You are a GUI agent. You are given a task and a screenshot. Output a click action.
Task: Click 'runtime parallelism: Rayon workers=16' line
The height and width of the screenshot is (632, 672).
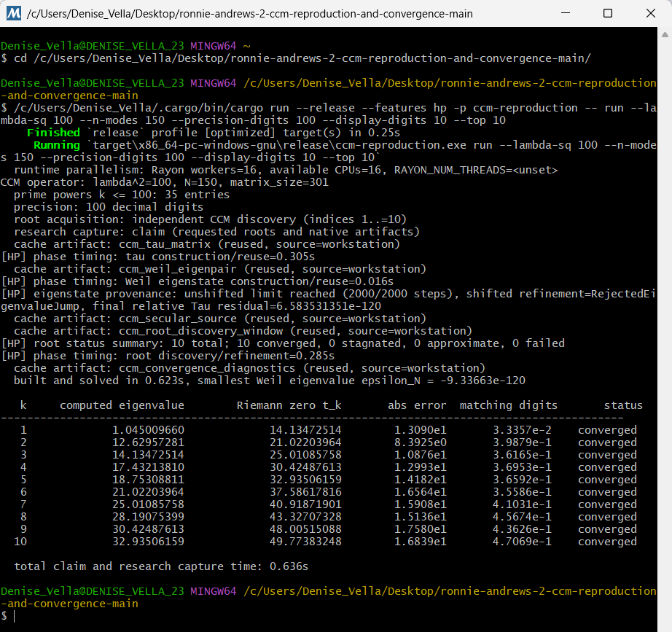[x=286, y=170]
